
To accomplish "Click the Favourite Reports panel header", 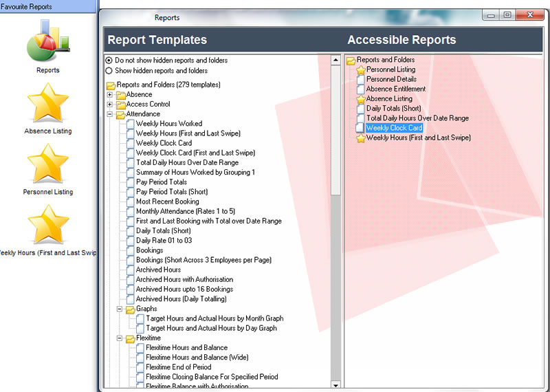I will coord(48,6).
